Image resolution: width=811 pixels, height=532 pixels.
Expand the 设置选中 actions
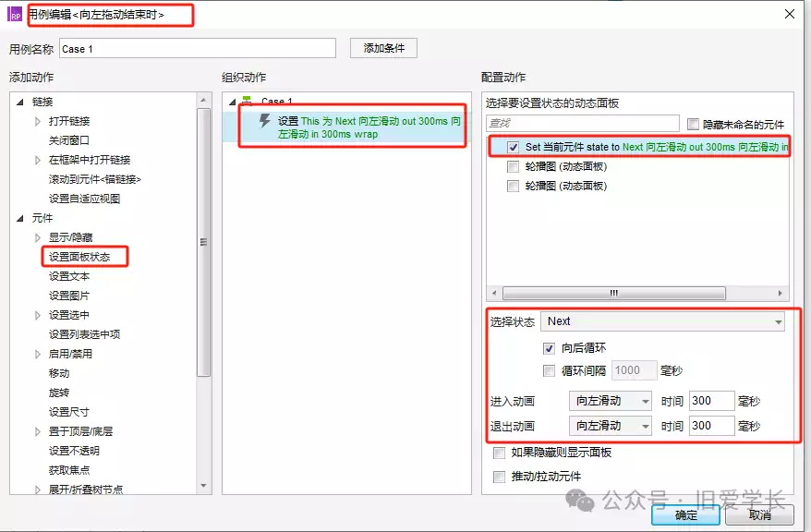pyautogui.click(x=37, y=315)
